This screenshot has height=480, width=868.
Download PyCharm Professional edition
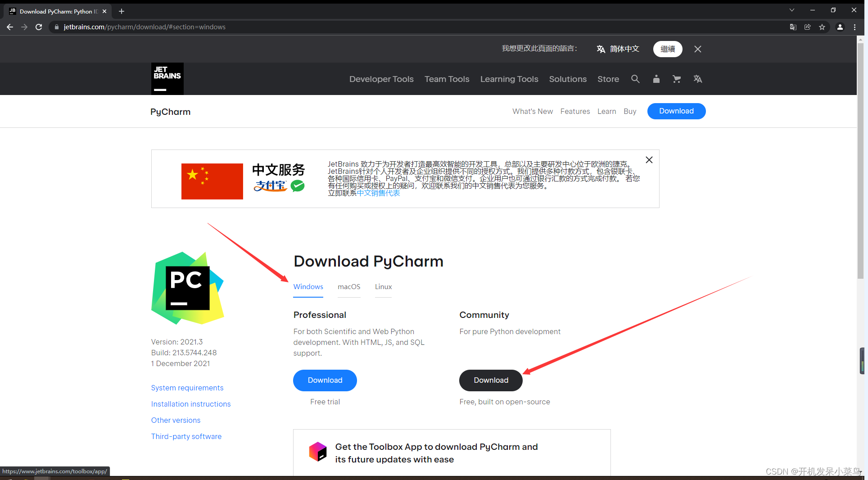pos(325,380)
